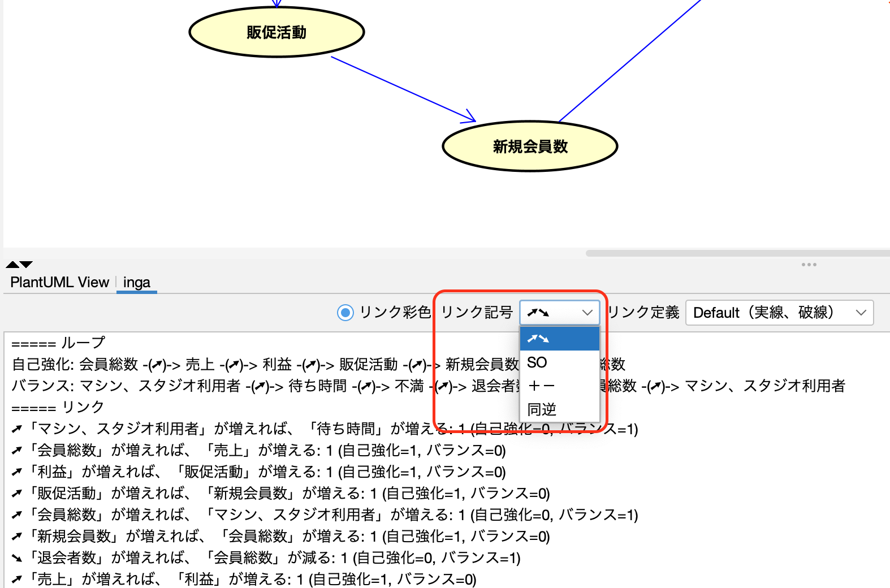Select the 販促活動 node in diagram
The width and height of the screenshot is (890, 588).
click(x=276, y=32)
